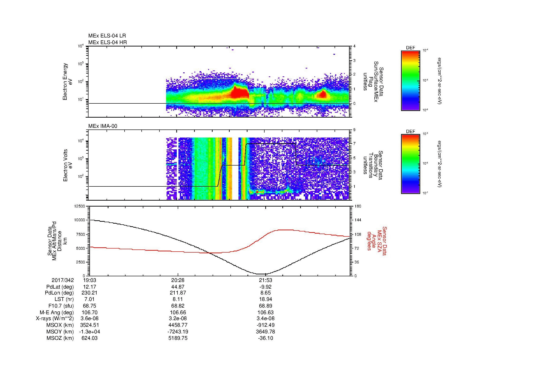Click the time tick label '21:53'
Screen dimensions: 555x392
266,280
